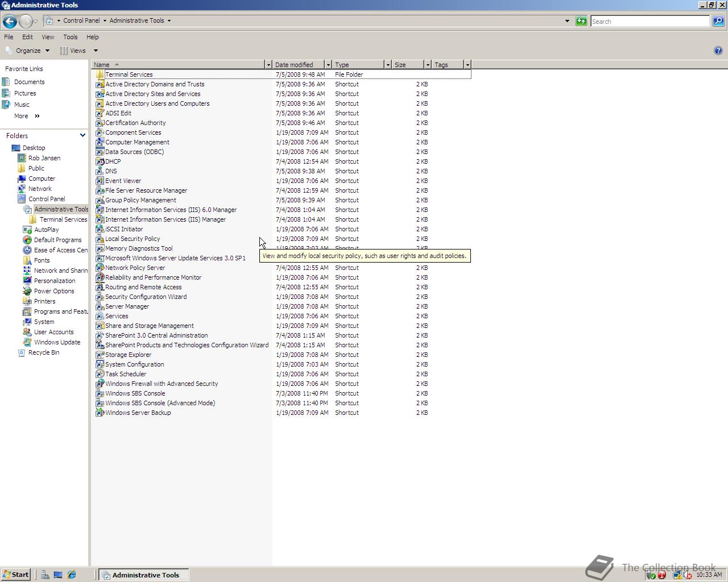Click the Recycle Bin tree icon

coord(22,352)
